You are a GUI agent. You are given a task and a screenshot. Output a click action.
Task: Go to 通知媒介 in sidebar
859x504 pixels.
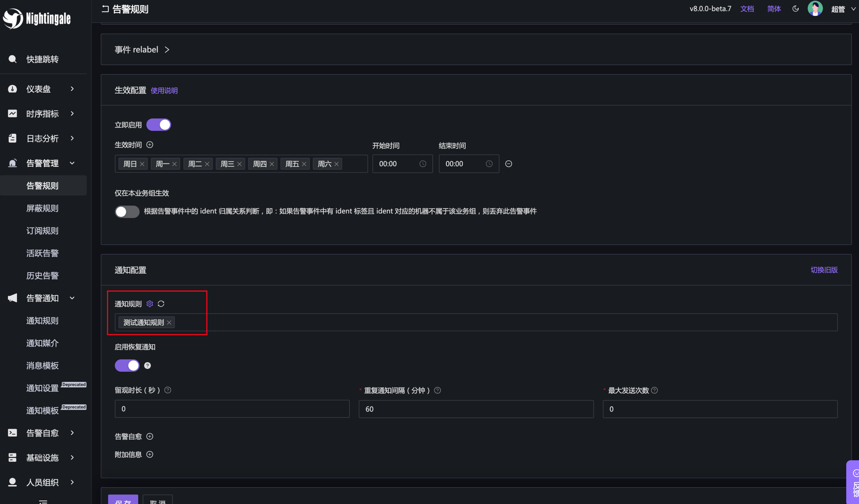[x=42, y=343]
